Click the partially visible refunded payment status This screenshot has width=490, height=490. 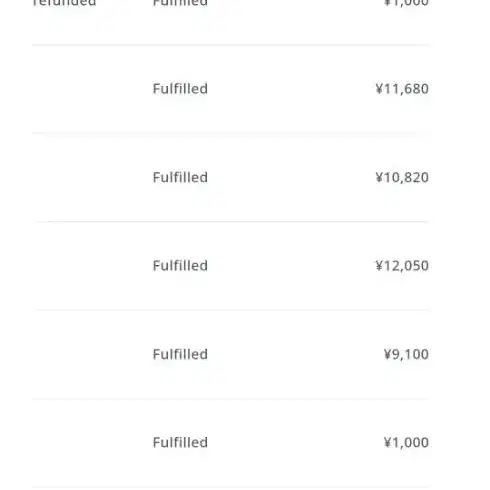click(64, 3)
